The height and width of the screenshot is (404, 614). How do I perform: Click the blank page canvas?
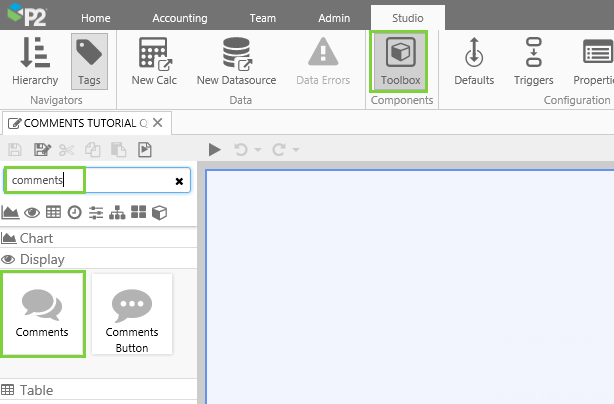(410, 287)
